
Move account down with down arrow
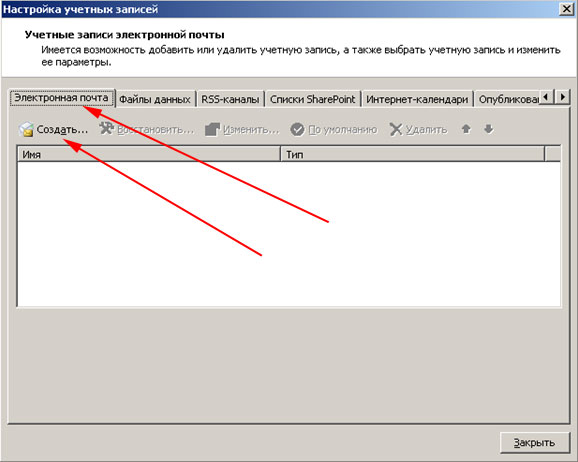488,129
